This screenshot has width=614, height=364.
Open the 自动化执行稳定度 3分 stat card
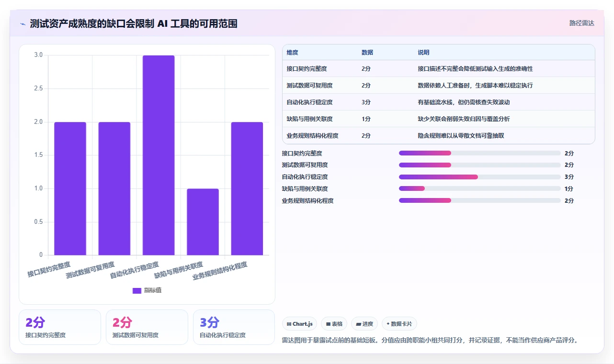234,327
